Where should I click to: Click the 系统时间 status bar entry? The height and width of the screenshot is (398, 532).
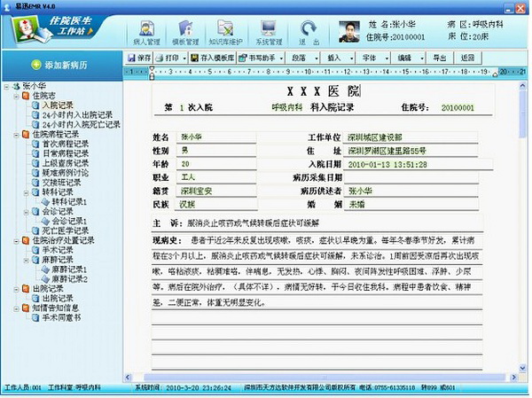pyautogui.click(x=184, y=388)
